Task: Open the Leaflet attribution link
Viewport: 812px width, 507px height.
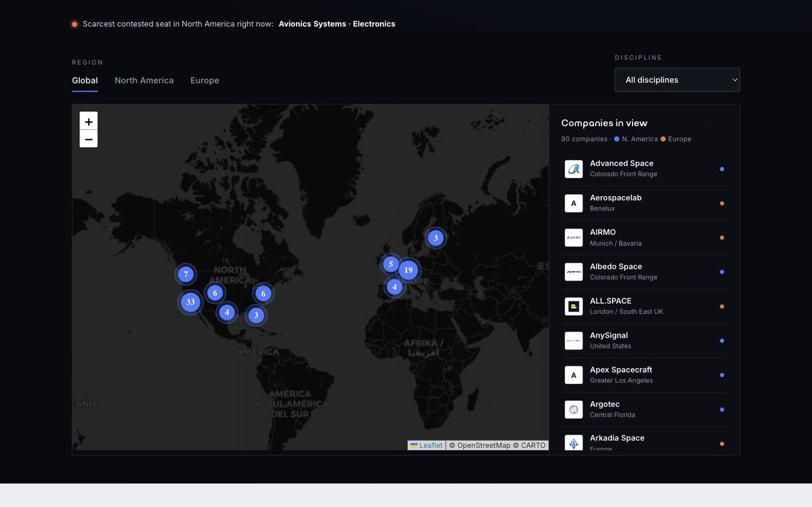Action: click(426, 445)
